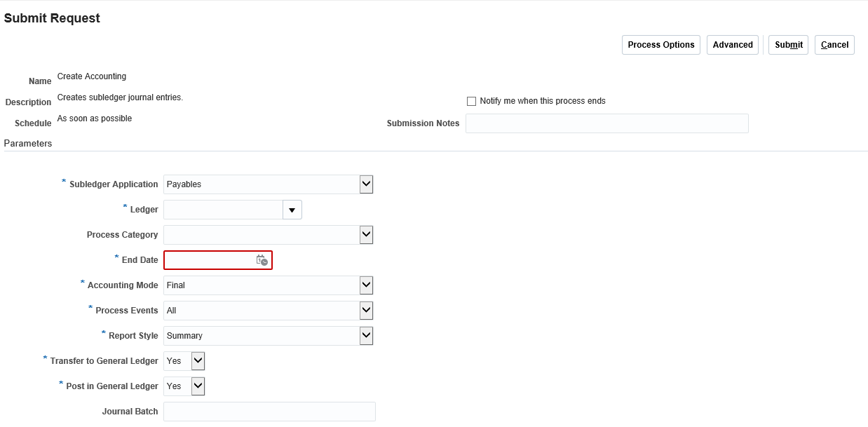Click the Submit button
The height and width of the screenshot is (427, 868).
[788, 44]
